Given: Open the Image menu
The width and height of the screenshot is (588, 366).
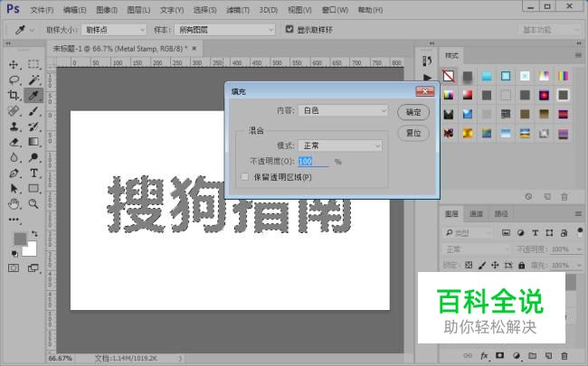Looking at the screenshot, I should point(107,10).
